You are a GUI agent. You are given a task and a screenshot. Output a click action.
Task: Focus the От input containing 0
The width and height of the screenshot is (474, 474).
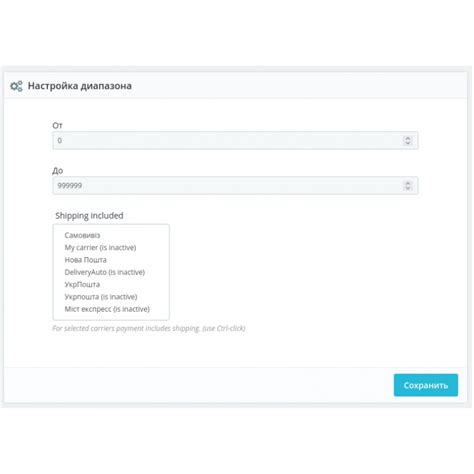[x=235, y=140]
